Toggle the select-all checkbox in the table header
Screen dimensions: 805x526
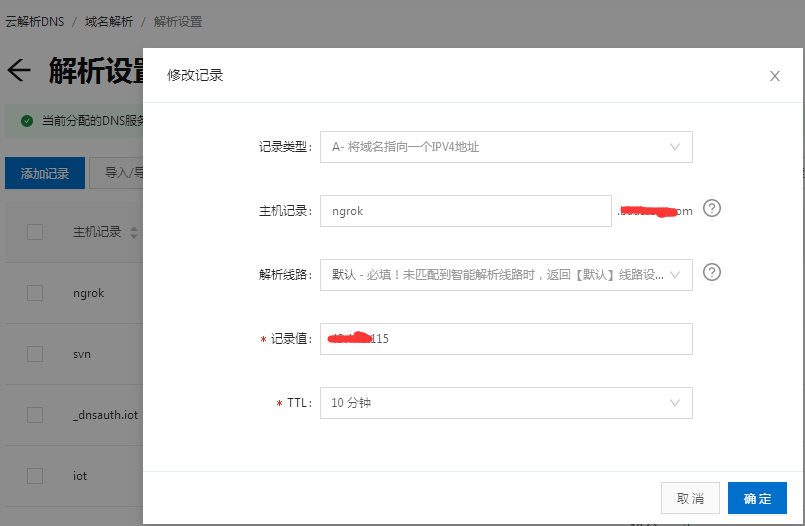coord(35,232)
